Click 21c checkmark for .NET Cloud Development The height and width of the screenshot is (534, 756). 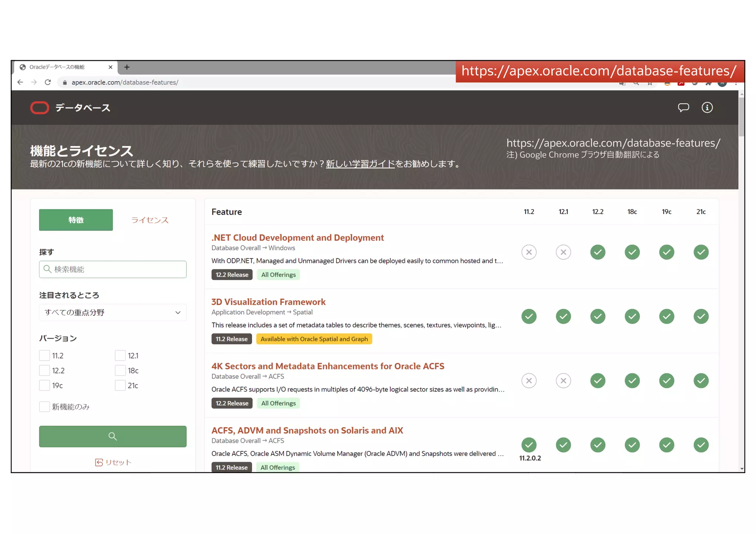point(701,252)
